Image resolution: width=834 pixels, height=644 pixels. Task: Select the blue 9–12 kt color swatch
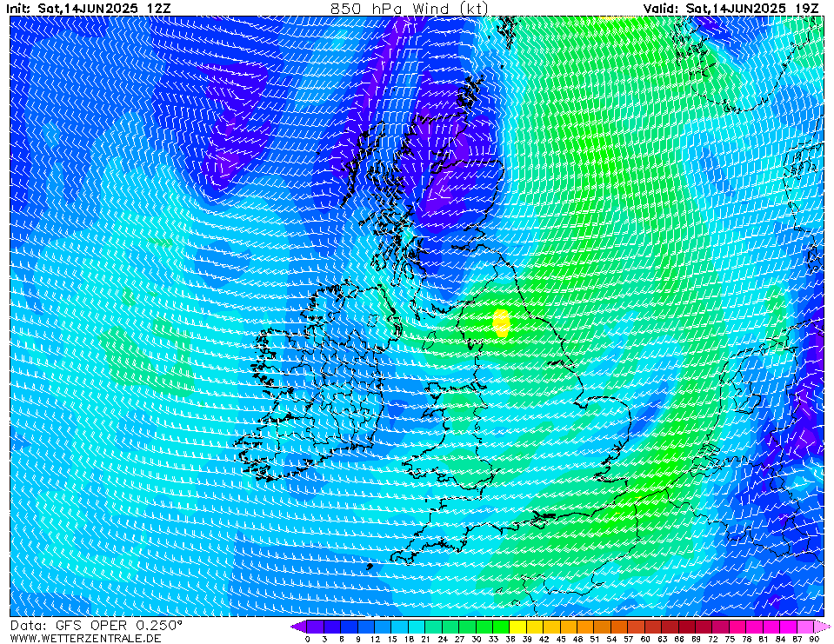[x=366, y=627]
